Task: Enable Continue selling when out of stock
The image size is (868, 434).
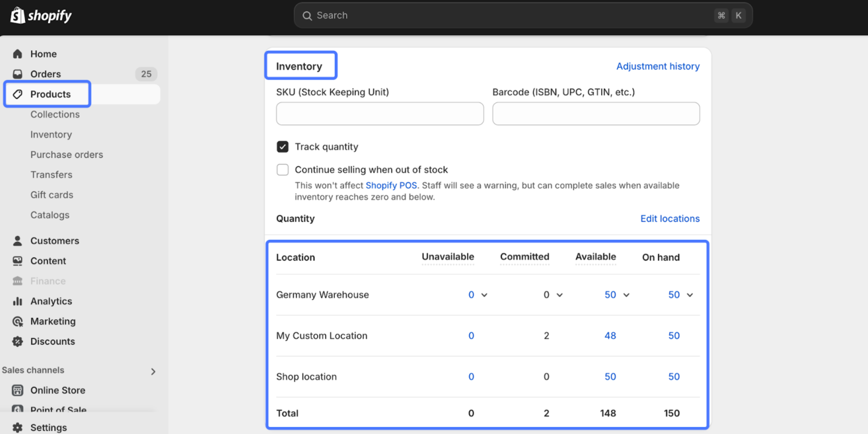Action: click(282, 170)
